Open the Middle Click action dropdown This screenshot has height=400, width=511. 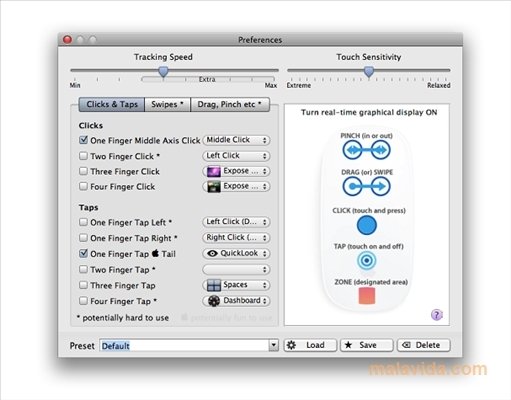[x=236, y=140]
